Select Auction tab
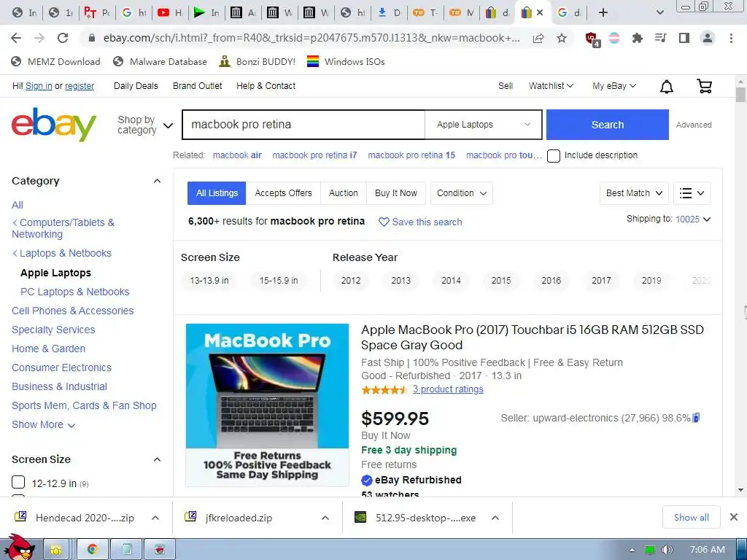The image size is (747, 560). (344, 193)
